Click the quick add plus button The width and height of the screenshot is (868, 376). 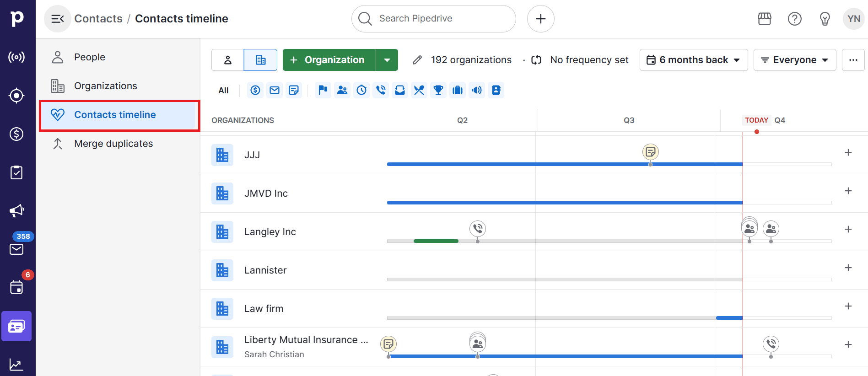click(x=541, y=19)
